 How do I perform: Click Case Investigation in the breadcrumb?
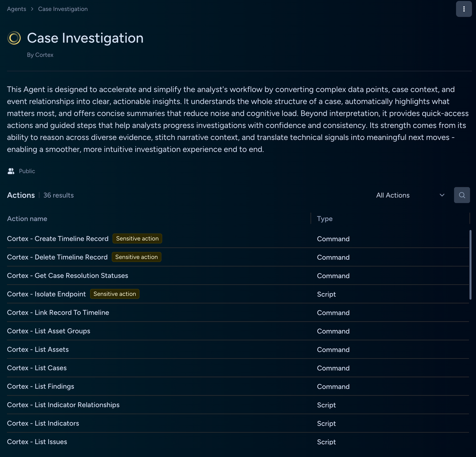tap(63, 9)
